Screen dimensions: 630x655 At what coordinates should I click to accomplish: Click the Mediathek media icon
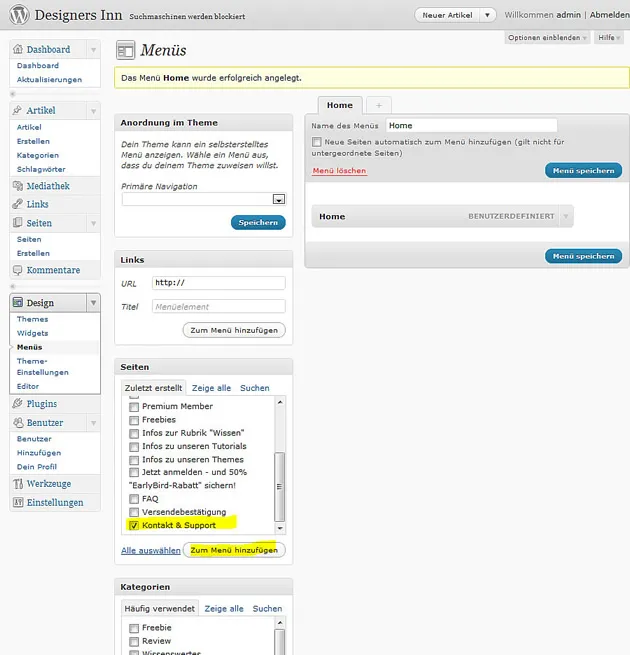point(18,186)
